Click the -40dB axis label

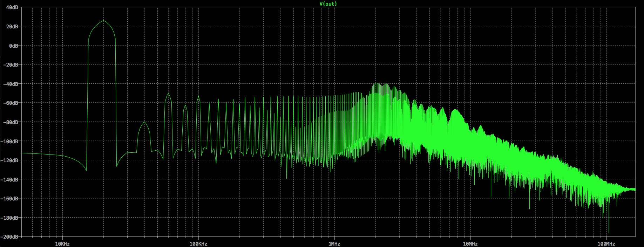[x=11, y=84]
